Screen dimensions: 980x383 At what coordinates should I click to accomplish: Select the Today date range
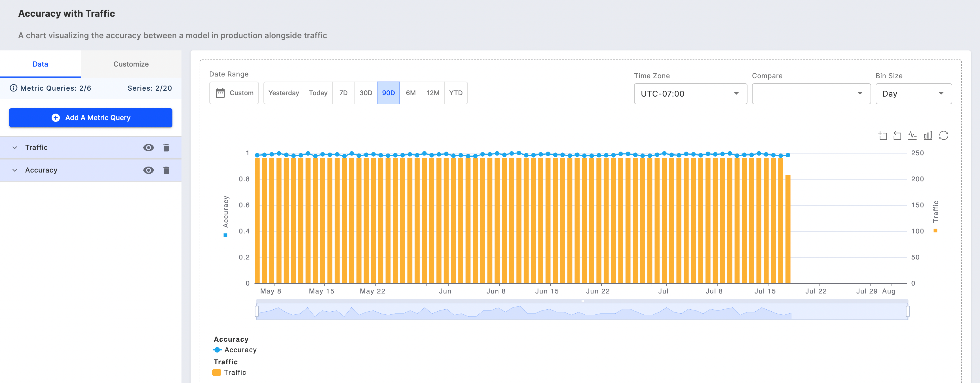318,93
